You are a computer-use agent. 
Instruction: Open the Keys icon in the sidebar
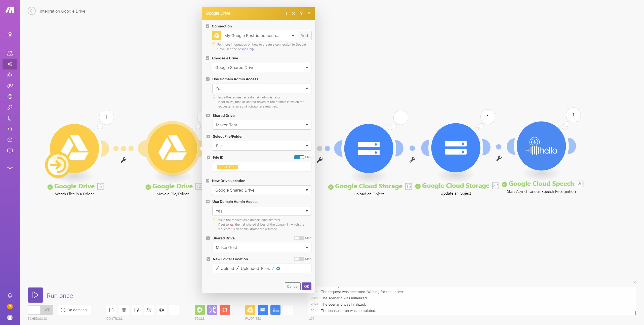[x=10, y=107]
